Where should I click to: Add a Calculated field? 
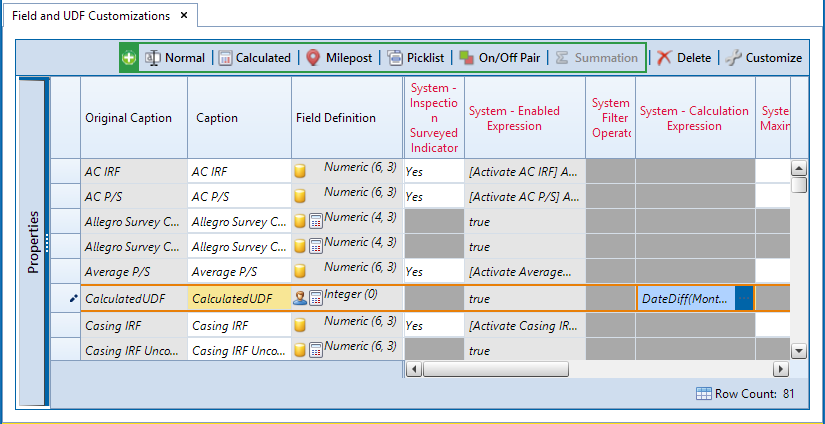255,58
